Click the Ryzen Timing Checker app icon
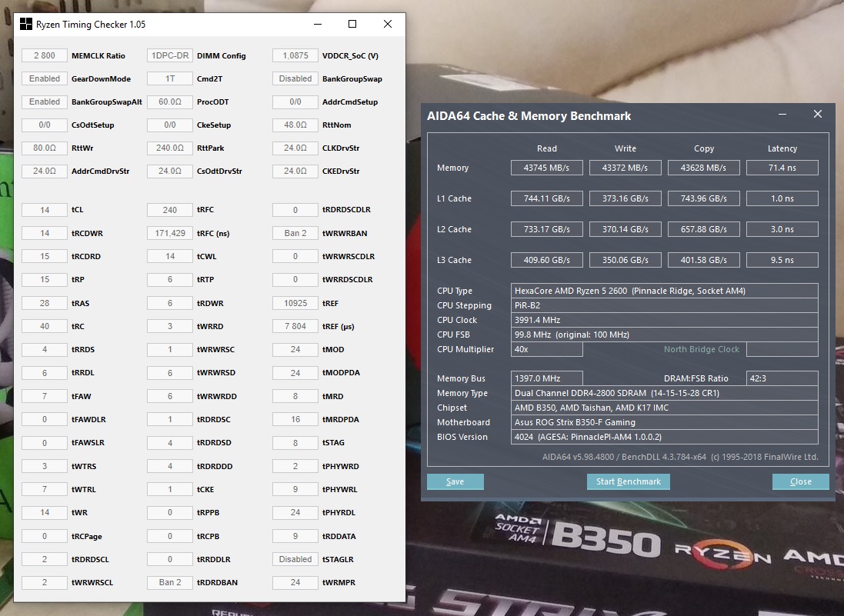Screen dimensions: 844x616 (x=26, y=24)
